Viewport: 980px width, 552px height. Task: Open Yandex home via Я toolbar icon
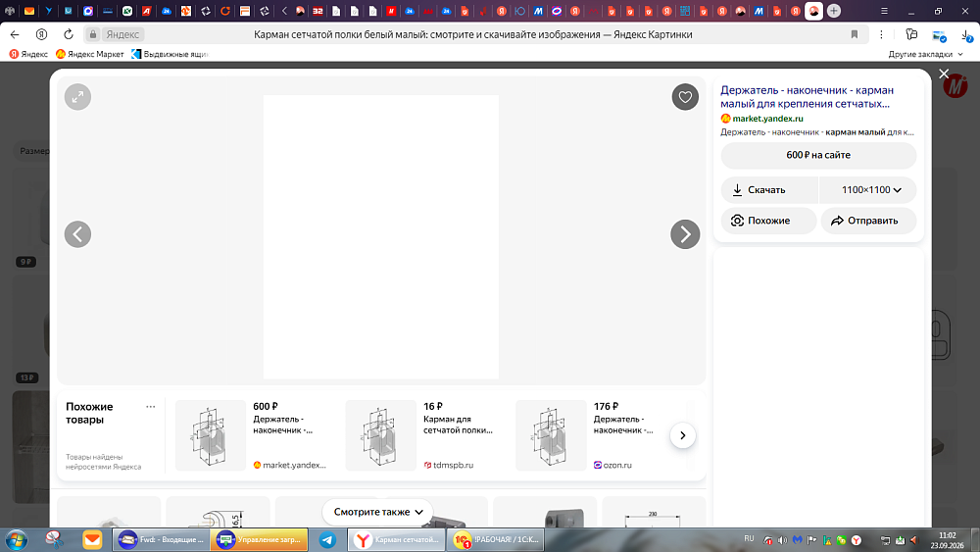tap(41, 34)
